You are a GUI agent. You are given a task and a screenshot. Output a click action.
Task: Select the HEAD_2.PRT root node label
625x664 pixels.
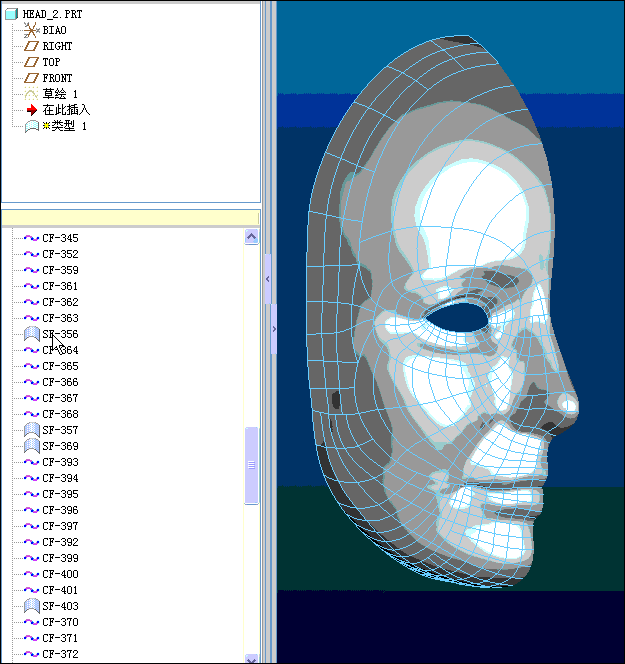coord(53,14)
